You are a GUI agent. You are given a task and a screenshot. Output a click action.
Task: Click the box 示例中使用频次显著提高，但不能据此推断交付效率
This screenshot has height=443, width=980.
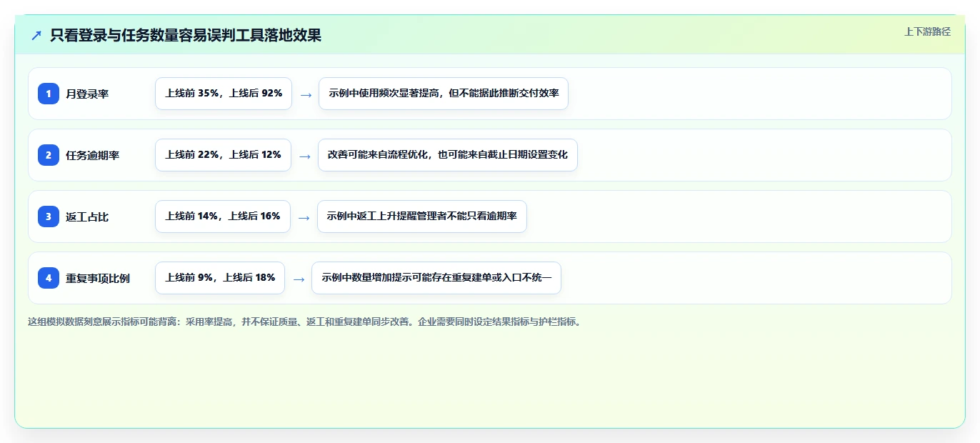click(444, 94)
